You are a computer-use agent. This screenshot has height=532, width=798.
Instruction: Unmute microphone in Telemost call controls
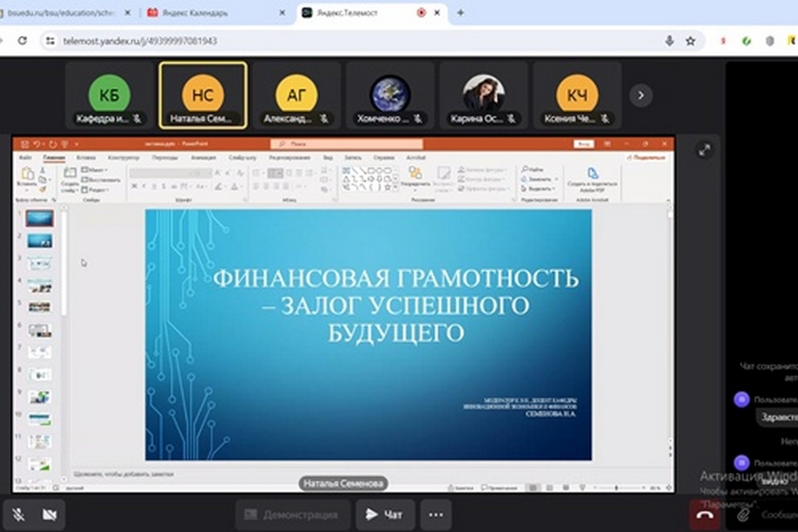tap(18, 515)
